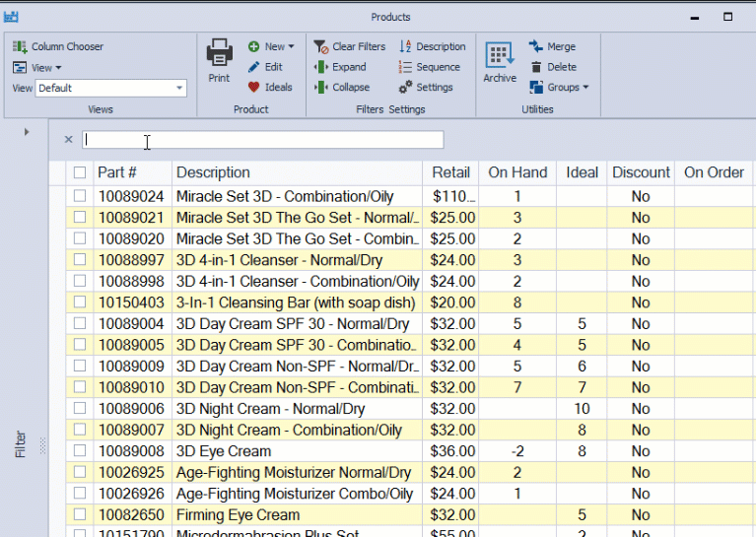Check the box for part 10150403
The height and width of the screenshot is (537, 756).
click(80, 302)
